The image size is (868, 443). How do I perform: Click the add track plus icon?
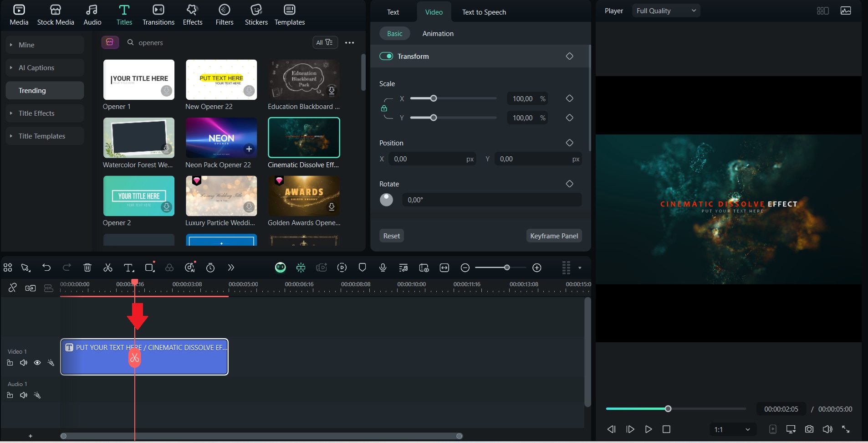tap(31, 436)
